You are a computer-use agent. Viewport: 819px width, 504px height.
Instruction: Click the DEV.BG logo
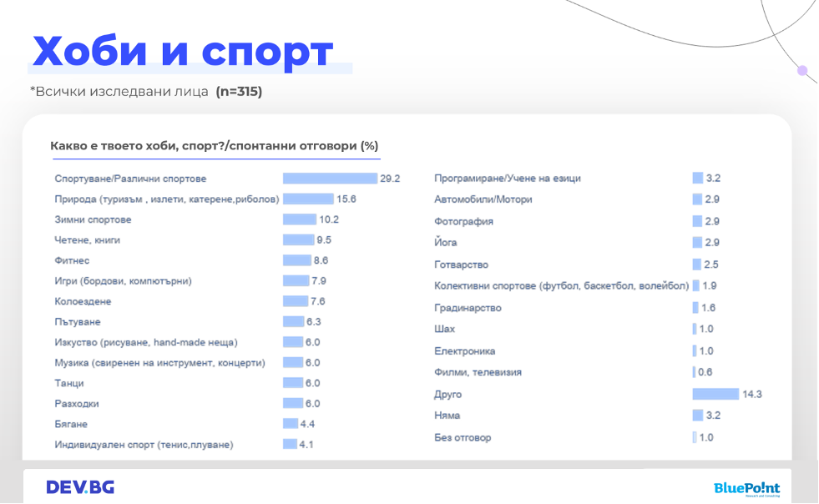coord(80,487)
